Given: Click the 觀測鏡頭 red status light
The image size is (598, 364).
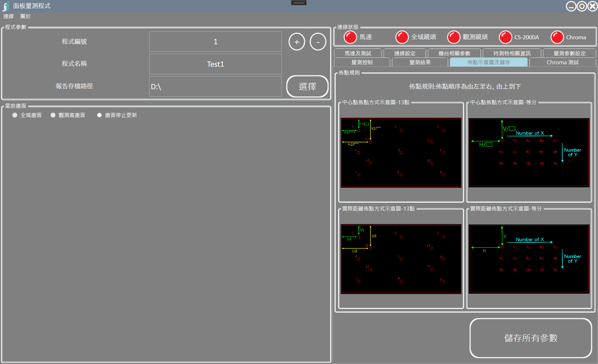Looking at the screenshot, I should click(x=453, y=37).
